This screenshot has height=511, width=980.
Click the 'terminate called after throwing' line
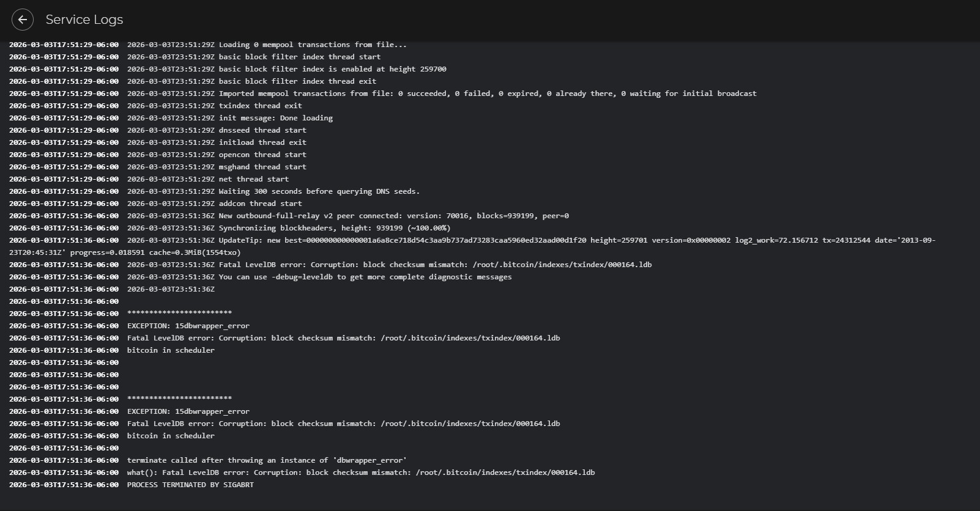(x=267, y=460)
